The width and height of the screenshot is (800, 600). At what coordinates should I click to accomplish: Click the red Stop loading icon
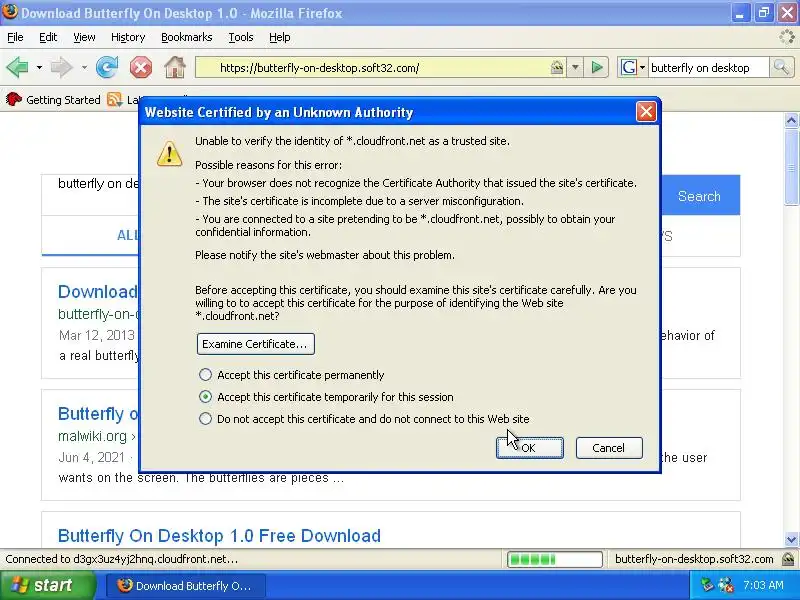point(141,67)
